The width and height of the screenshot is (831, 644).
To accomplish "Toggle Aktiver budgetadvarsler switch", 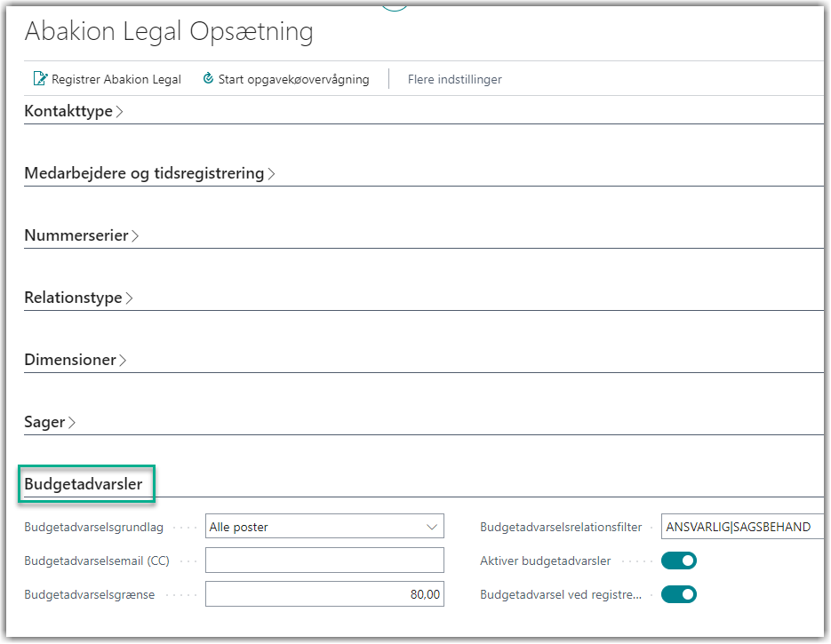I will (x=679, y=561).
